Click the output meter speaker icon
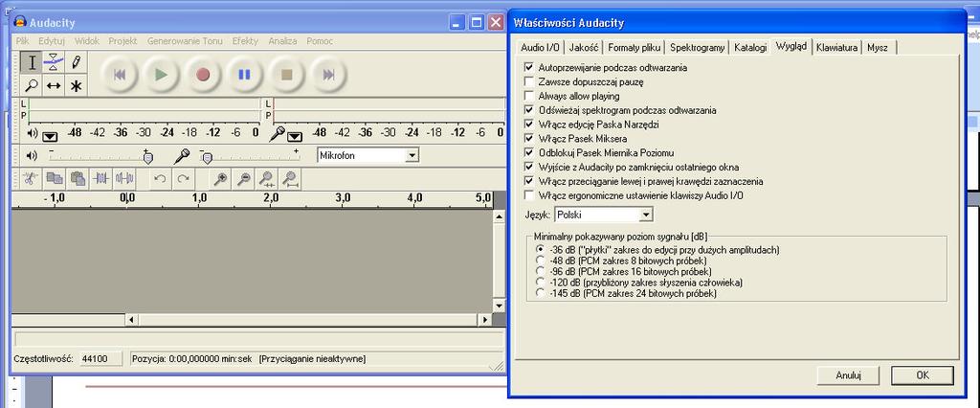Viewport: 980px width, 408px height. [x=32, y=133]
